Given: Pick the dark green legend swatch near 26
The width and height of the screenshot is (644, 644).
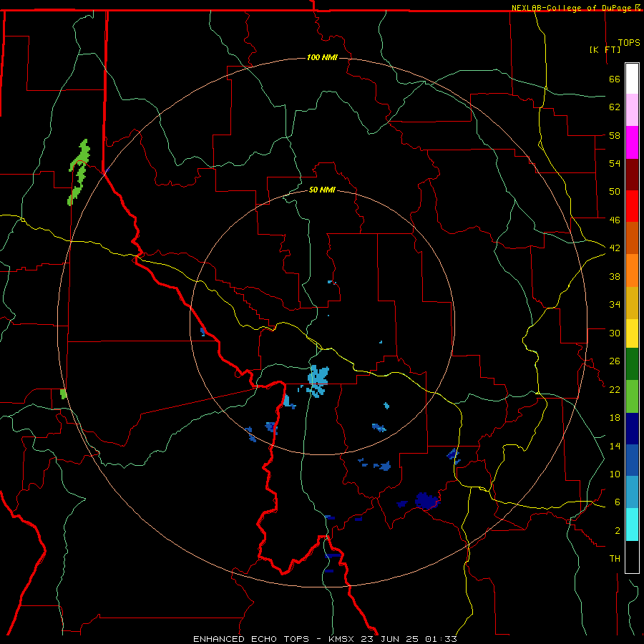Looking at the screenshot, I should point(632,364).
